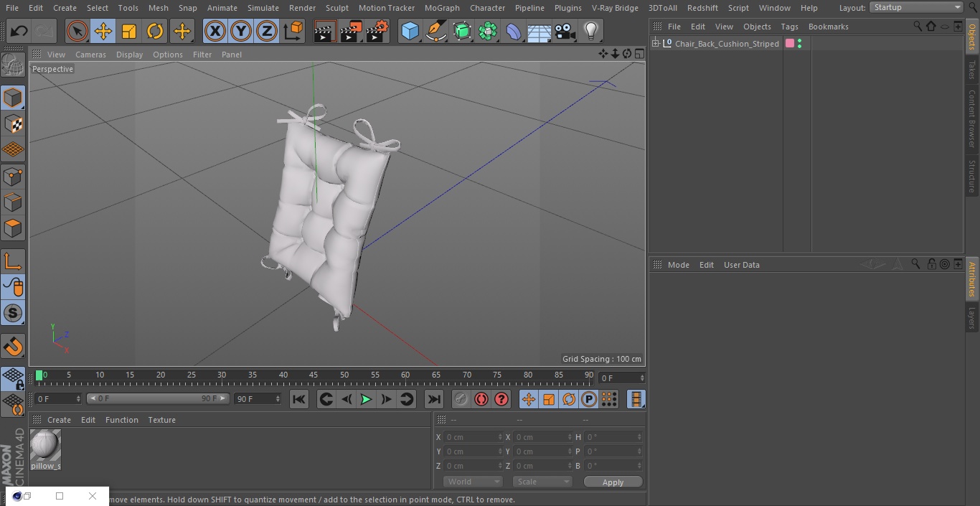Switch to Model mode
980x506 pixels.
pyautogui.click(x=13, y=98)
